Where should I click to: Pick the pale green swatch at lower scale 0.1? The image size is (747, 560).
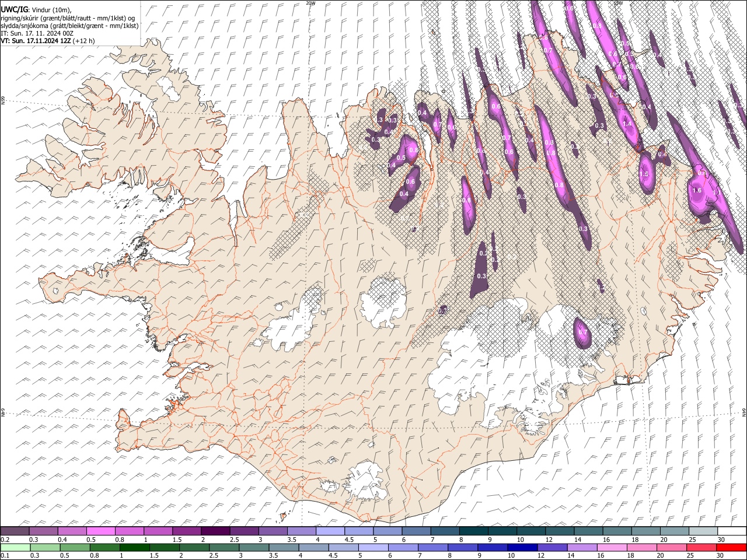point(16,548)
